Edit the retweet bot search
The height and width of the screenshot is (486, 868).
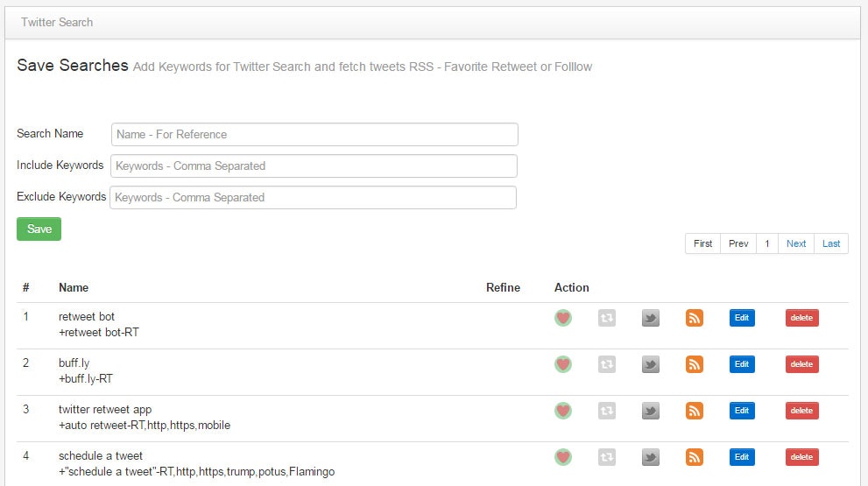[742, 318]
